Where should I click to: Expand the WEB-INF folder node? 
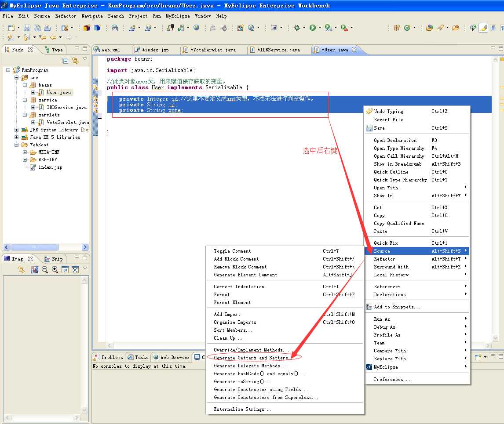point(25,159)
